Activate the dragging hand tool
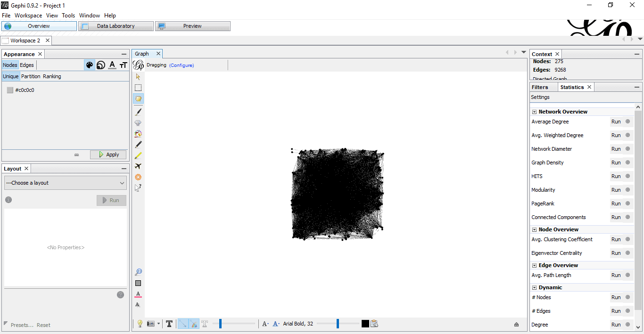 pyautogui.click(x=138, y=98)
